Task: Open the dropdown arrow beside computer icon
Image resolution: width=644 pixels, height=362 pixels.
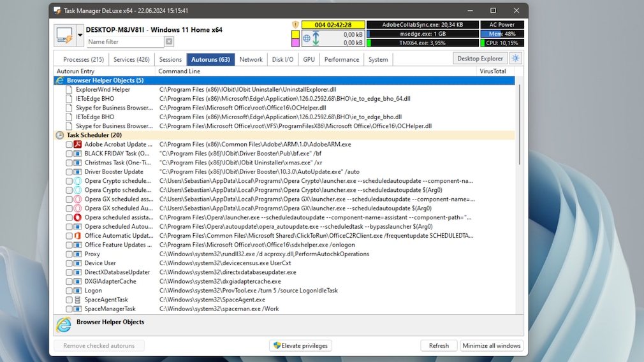Action: pyautogui.click(x=80, y=36)
